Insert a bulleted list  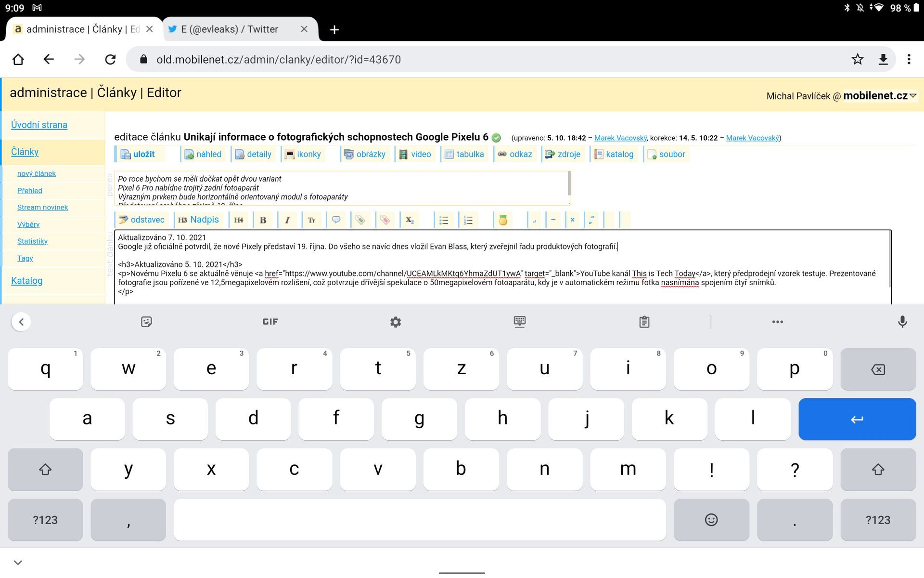point(444,220)
